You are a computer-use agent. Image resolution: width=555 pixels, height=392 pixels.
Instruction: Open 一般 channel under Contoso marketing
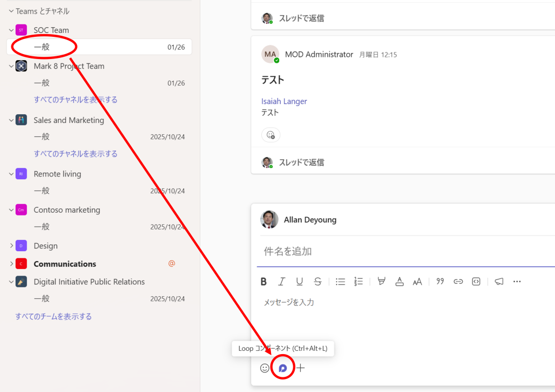[x=42, y=226]
